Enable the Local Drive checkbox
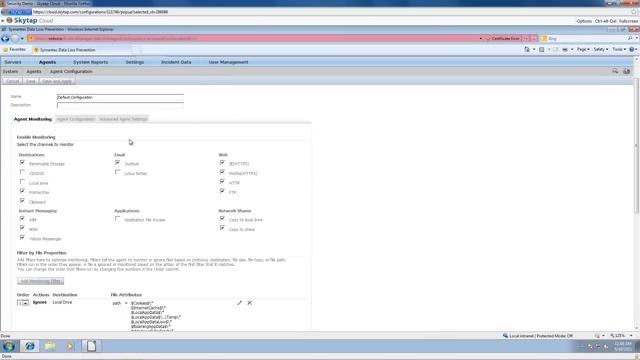Screen dimensions: 640x360 [x=22, y=182]
